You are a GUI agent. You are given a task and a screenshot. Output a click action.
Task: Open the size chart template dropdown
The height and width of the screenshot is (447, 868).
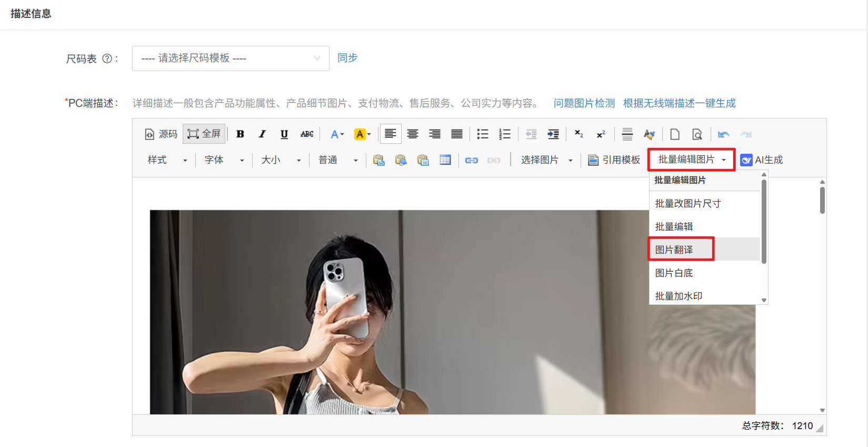tap(231, 58)
